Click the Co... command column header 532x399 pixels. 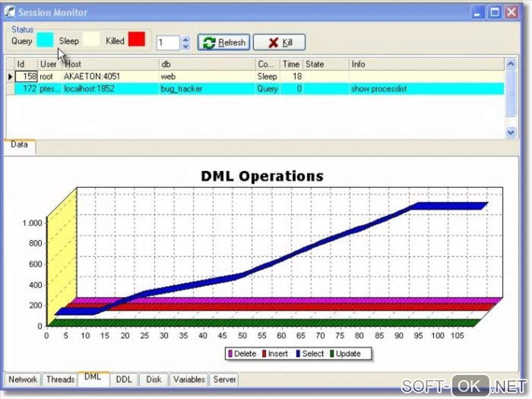click(x=268, y=64)
